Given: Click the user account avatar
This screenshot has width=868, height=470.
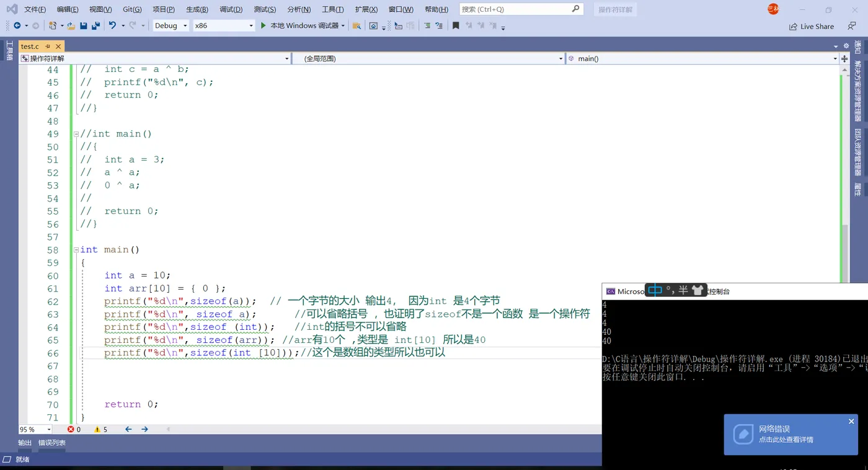Looking at the screenshot, I should coord(773,9).
